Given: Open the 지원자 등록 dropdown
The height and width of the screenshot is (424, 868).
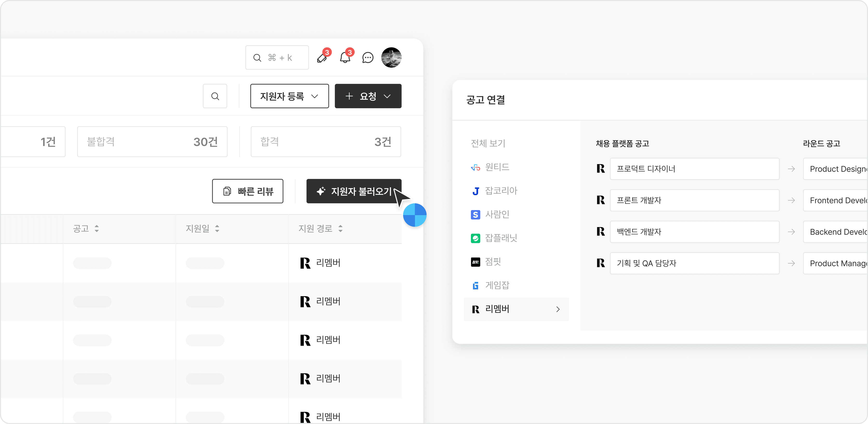Looking at the screenshot, I should point(289,96).
